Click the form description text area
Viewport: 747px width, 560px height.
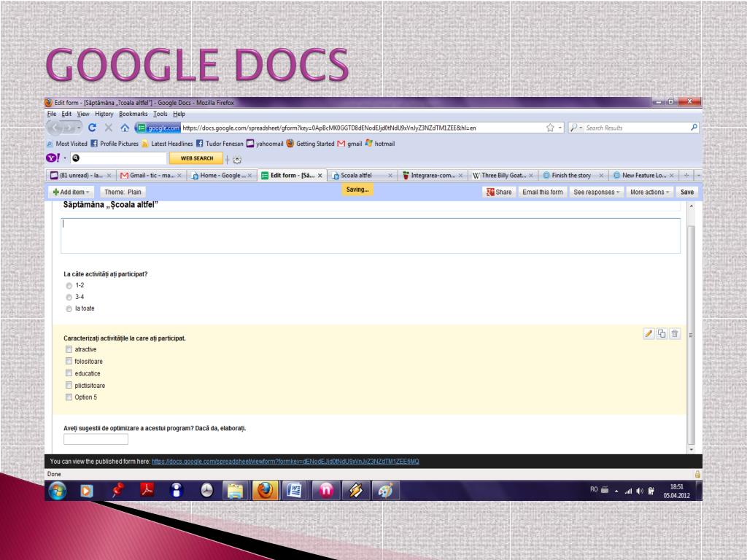click(371, 236)
